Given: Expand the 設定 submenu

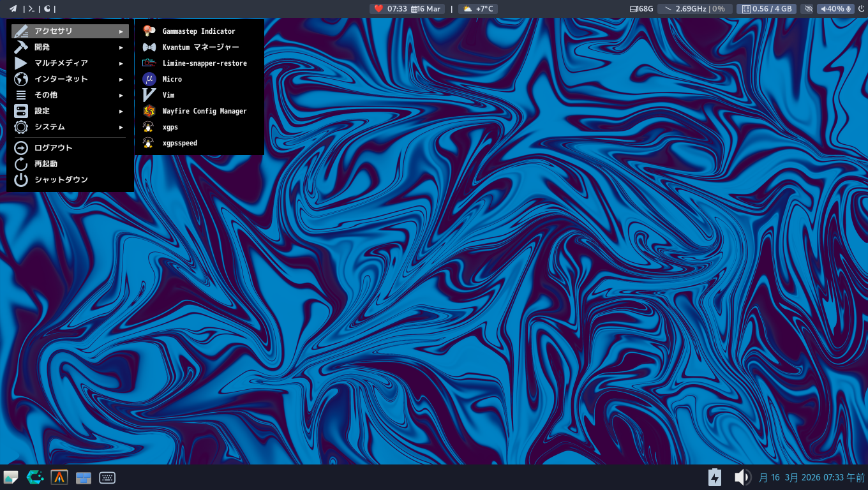Looking at the screenshot, I should tap(70, 111).
